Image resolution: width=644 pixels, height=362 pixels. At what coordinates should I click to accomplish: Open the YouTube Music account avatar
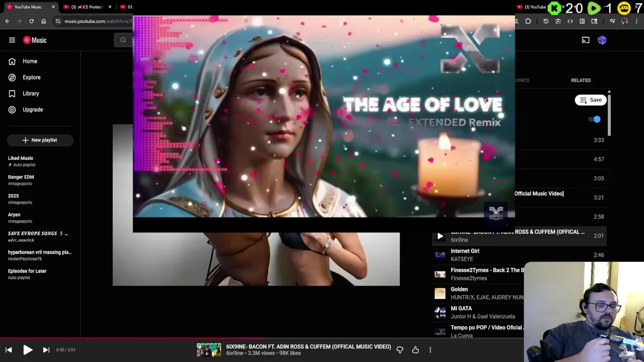point(602,40)
